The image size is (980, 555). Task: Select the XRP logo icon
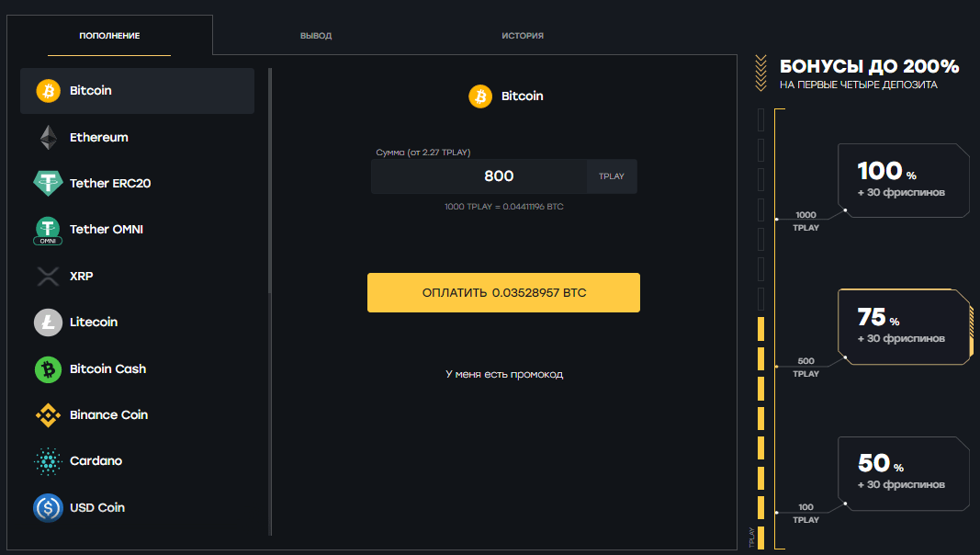(48, 277)
